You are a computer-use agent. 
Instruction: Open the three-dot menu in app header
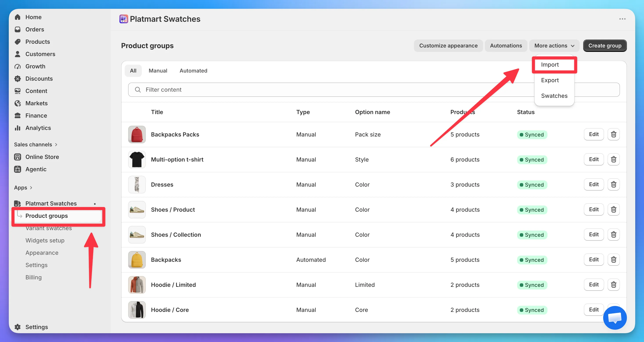coord(622,19)
